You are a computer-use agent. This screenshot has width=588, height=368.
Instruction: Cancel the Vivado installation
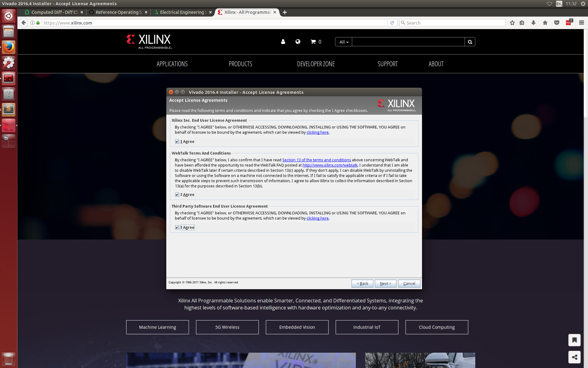tap(409, 283)
